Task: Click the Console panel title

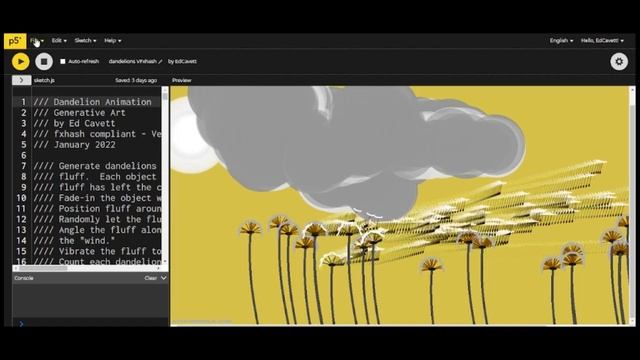Action: click(24, 278)
